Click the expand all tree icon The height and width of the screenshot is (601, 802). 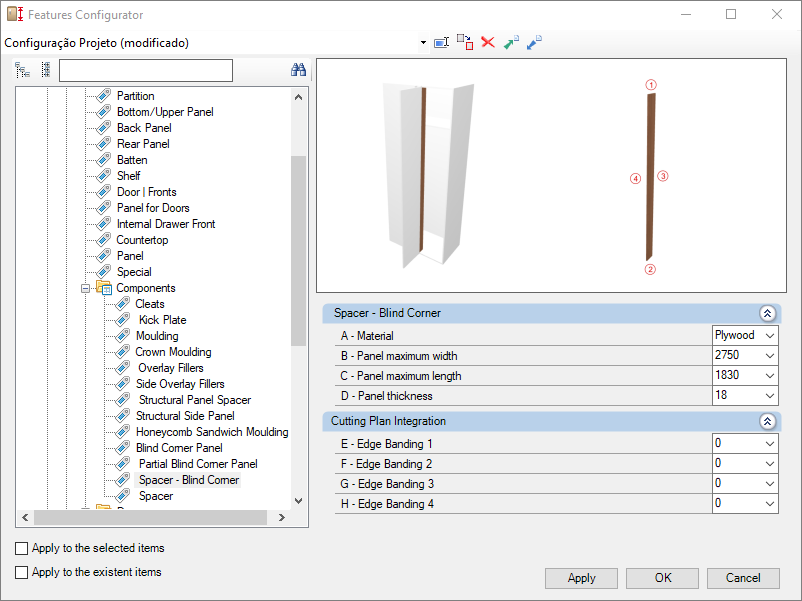click(23, 70)
